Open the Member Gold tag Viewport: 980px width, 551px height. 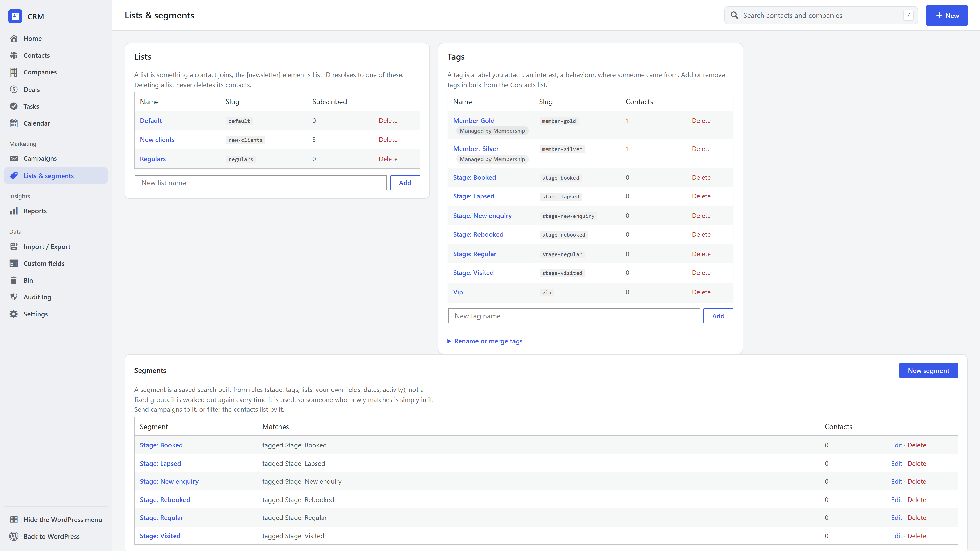coord(474,121)
